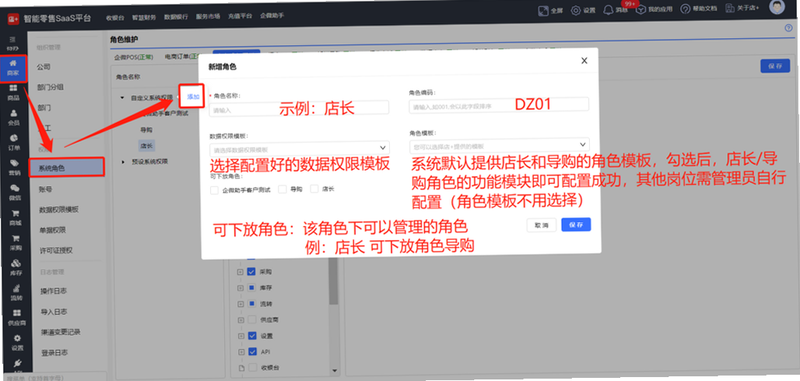800x381 pixels.
Task: Click the scrollbar down arrow in permission tree
Action: coord(336,371)
